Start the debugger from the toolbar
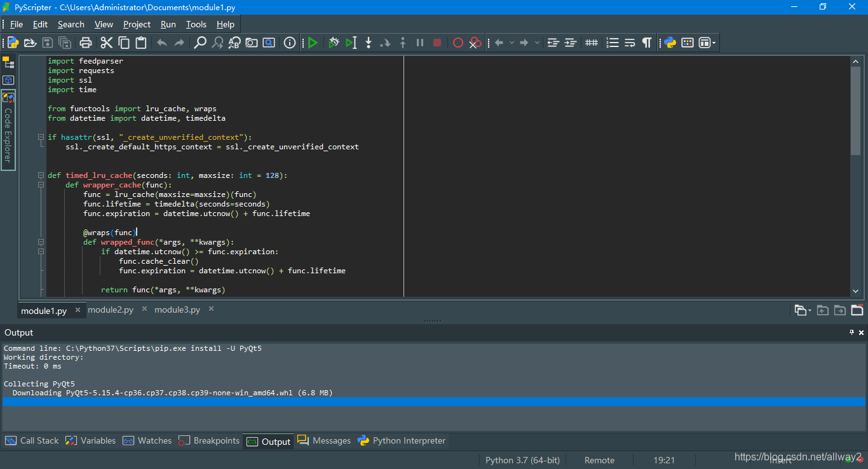This screenshot has width=868, height=469. click(333, 43)
